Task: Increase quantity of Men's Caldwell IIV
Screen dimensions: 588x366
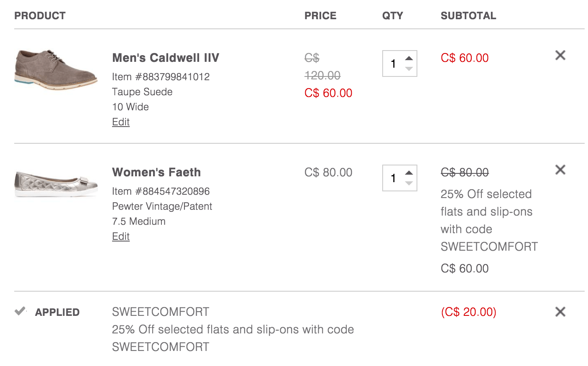Action: click(x=409, y=58)
